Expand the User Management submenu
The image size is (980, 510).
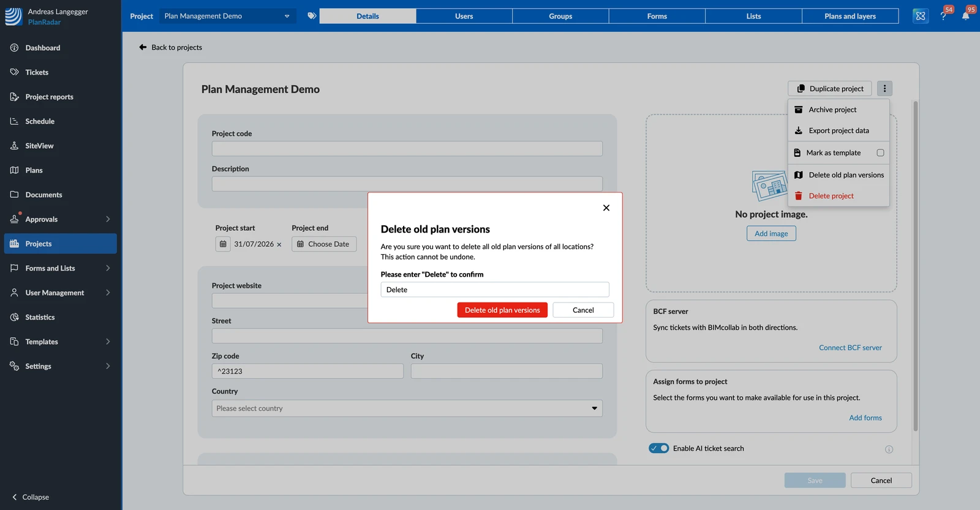(108, 293)
